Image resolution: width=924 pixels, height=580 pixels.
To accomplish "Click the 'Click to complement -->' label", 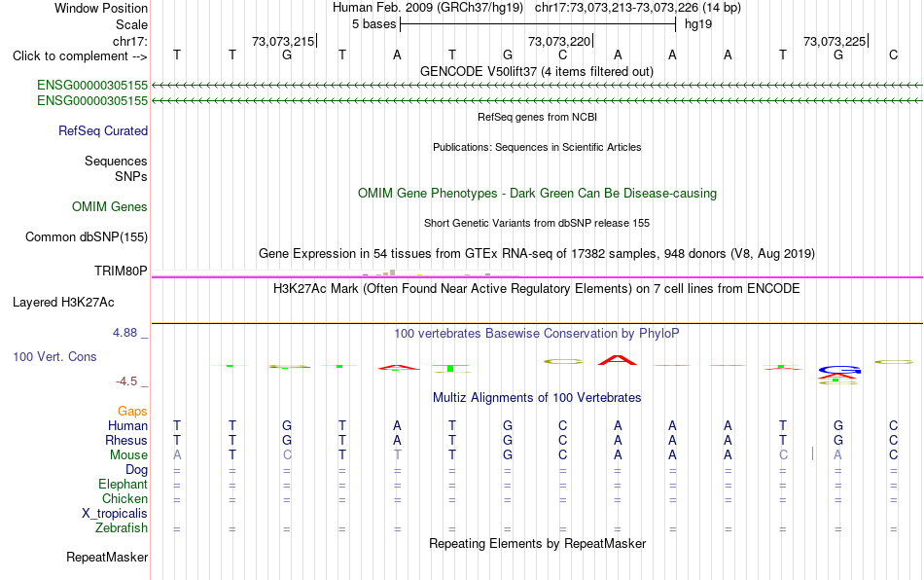I will [x=80, y=56].
